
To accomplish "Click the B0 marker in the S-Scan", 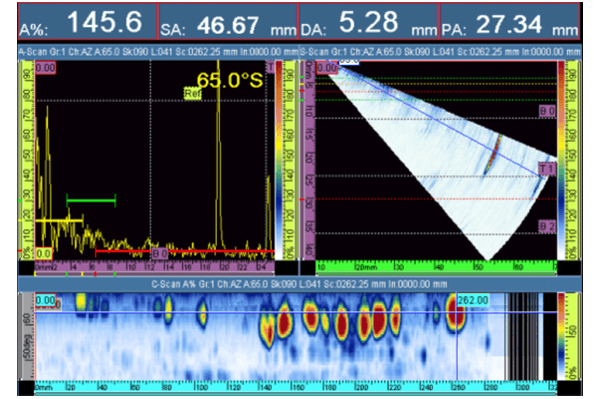I will (547, 111).
